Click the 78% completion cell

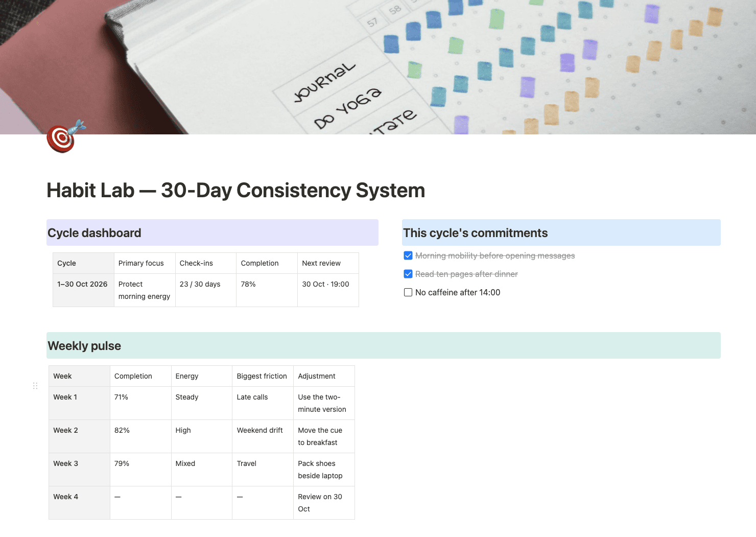[x=267, y=290]
